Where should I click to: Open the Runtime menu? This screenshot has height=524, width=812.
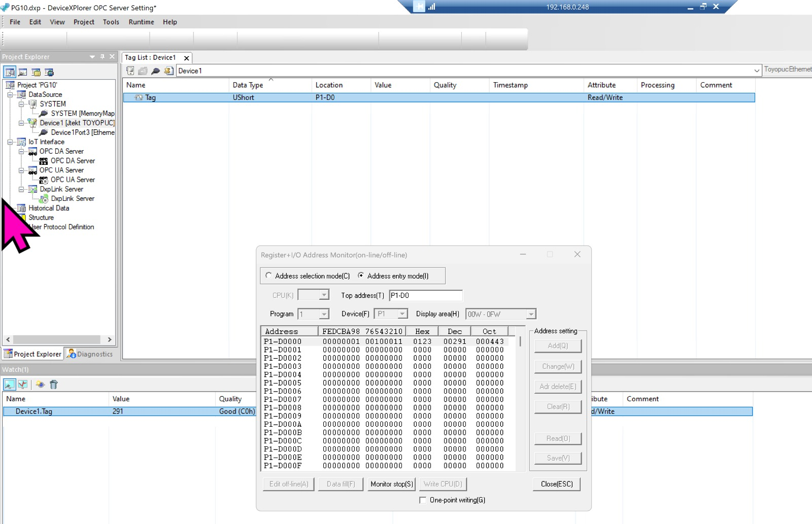(141, 22)
